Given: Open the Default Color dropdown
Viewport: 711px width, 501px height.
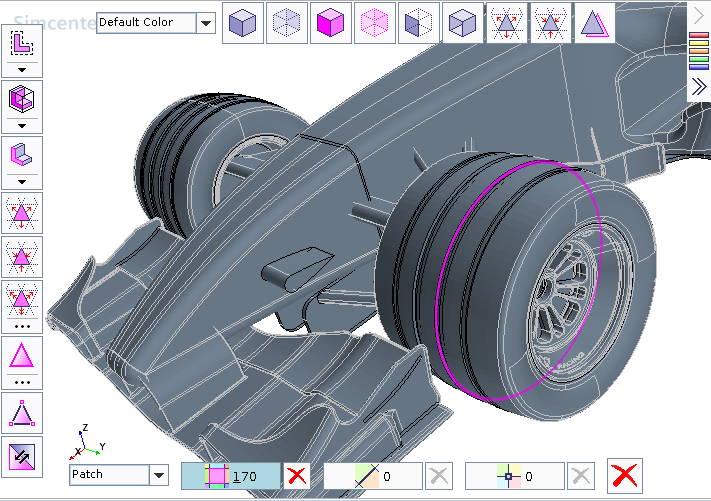Looking at the screenshot, I should (206, 23).
